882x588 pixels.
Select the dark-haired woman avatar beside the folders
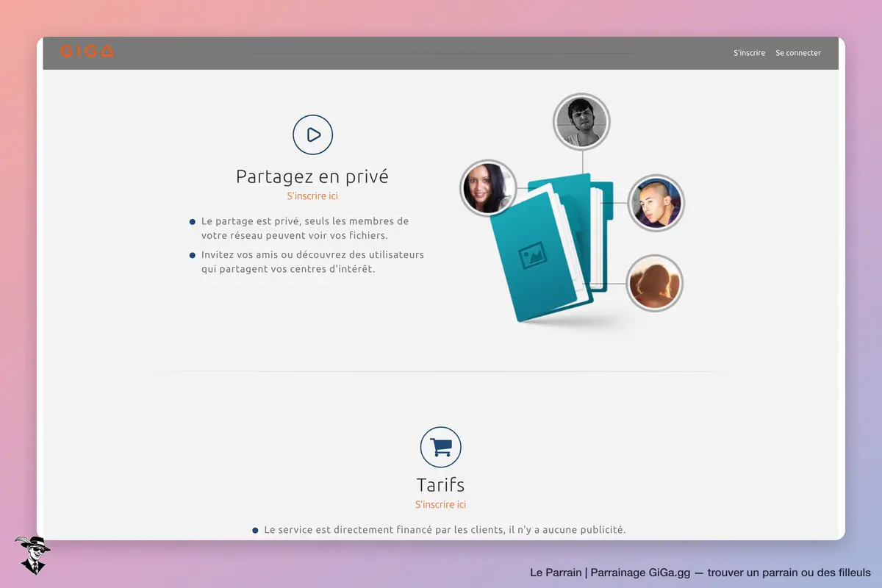(488, 188)
